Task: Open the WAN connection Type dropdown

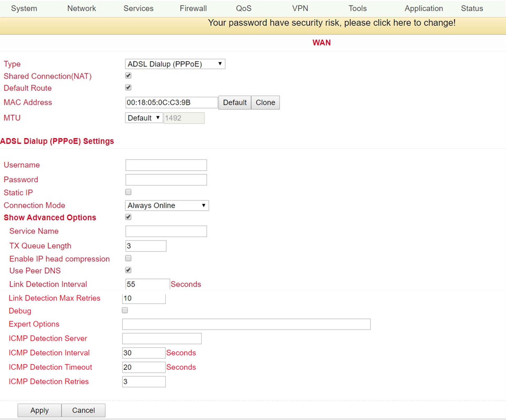Action: [x=175, y=64]
